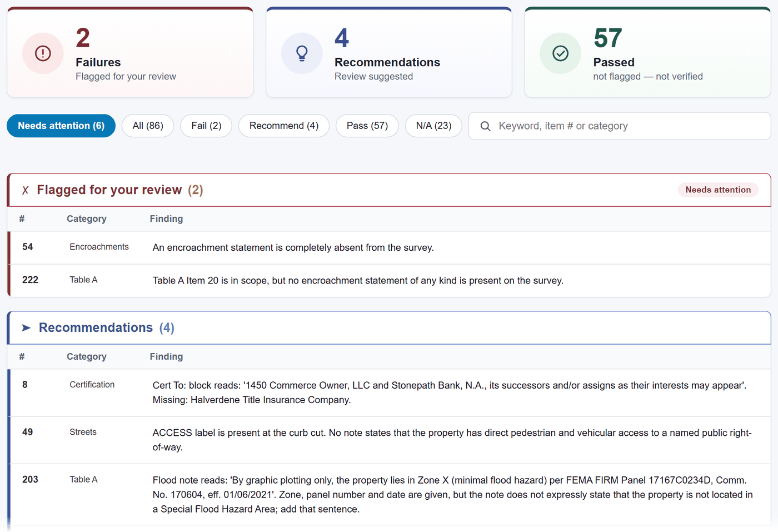Click the Category column header in the flagged table
Image resolution: width=778 pixels, height=532 pixels.
tap(87, 219)
